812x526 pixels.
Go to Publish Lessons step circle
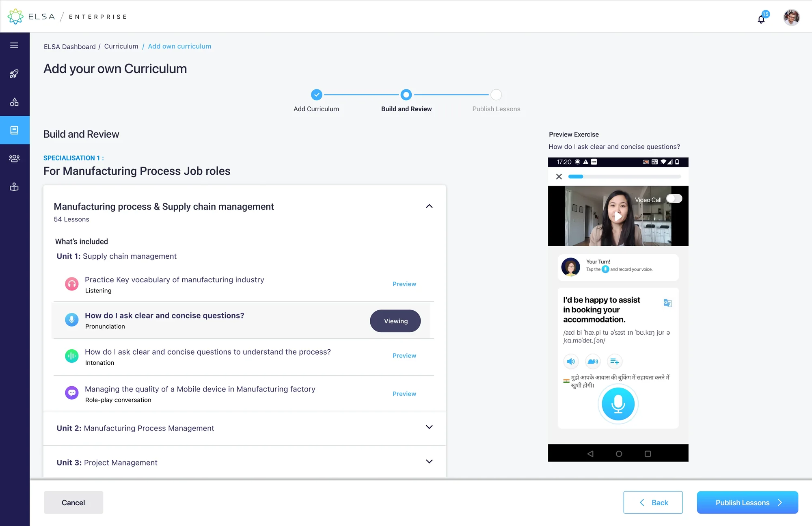pyautogui.click(x=496, y=95)
